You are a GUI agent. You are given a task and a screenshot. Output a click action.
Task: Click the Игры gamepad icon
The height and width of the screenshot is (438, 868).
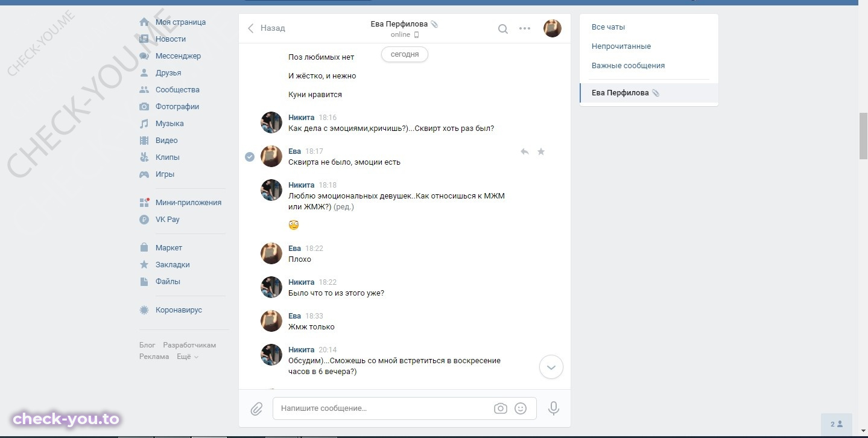(144, 174)
